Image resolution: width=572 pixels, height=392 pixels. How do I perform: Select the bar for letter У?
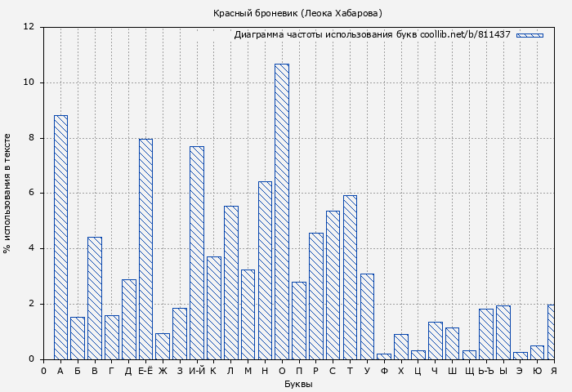367,316
